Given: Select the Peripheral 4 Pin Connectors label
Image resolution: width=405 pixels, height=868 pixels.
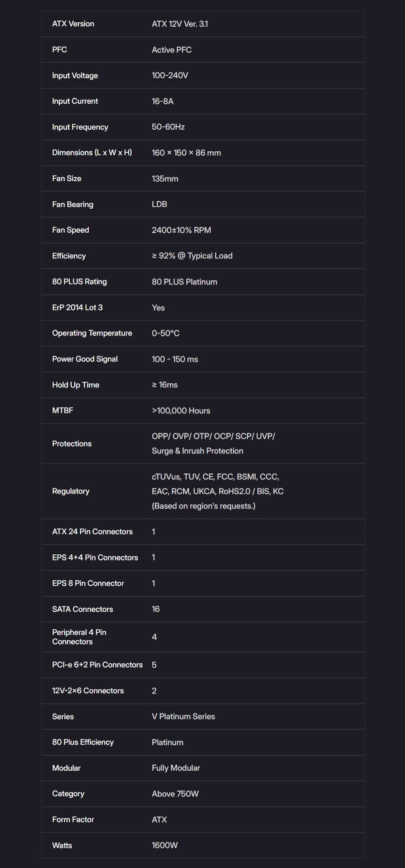Looking at the screenshot, I should 79,637.
